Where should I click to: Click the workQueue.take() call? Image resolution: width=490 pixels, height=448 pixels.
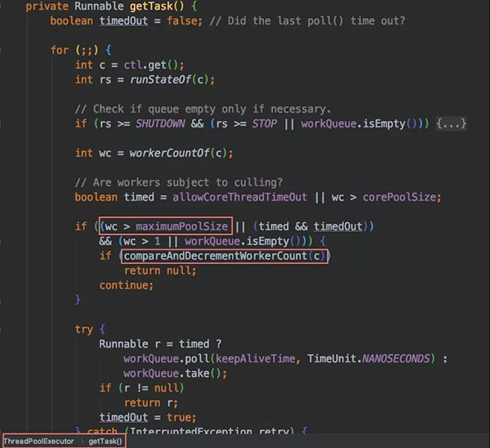(176, 374)
